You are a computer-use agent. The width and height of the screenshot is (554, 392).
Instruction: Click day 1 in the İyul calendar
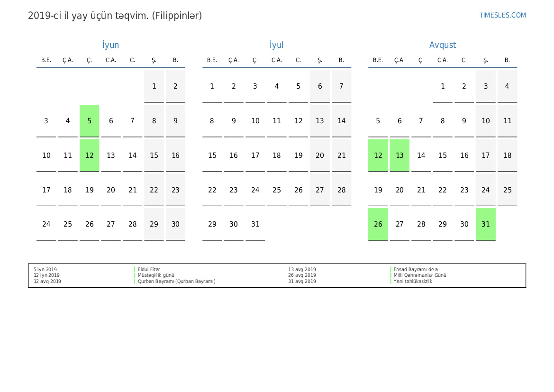point(212,86)
